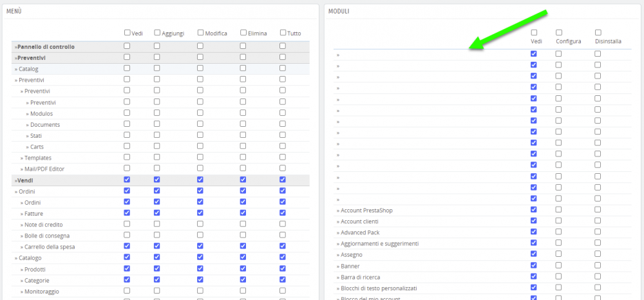Click the 'Stati' row label

pos(36,135)
